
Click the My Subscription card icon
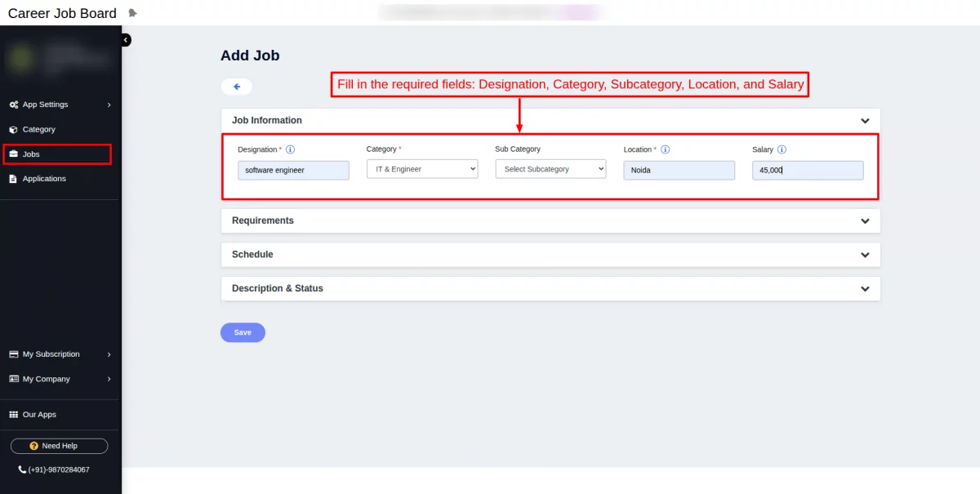[x=13, y=354]
